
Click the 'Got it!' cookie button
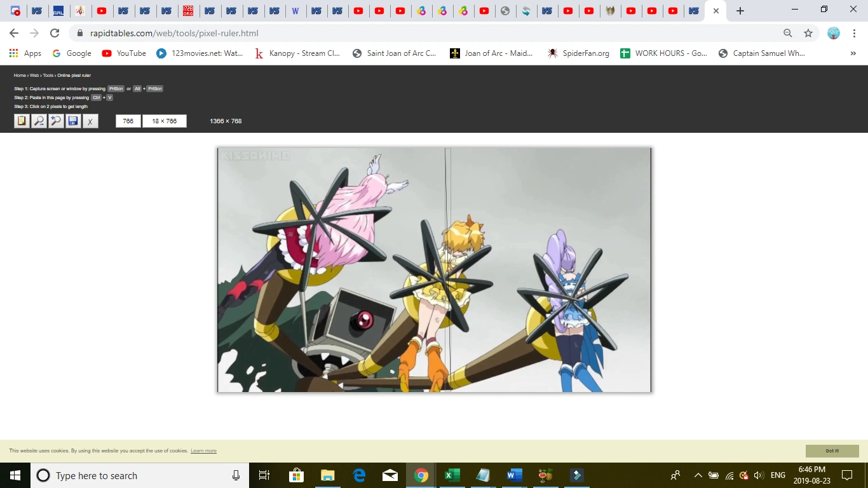coord(832,451)
